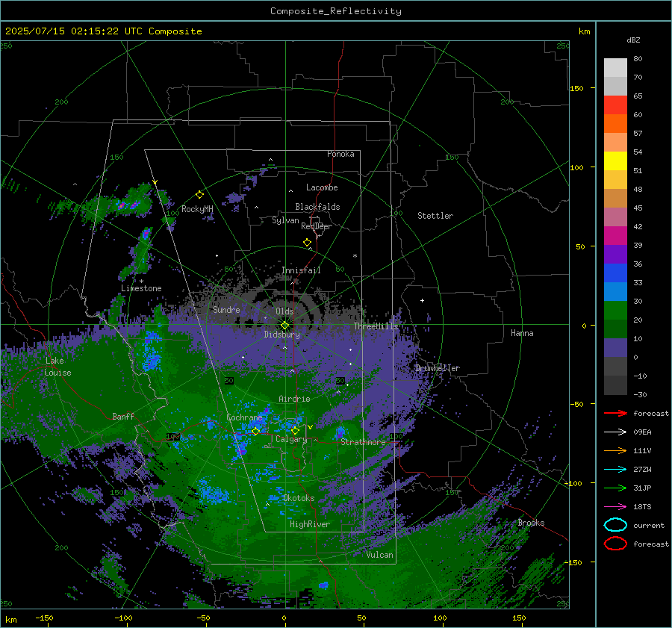This screenshot has width=672, height=628.
Task: Click the Calgary city label
Action: click(x=291, y=439)
